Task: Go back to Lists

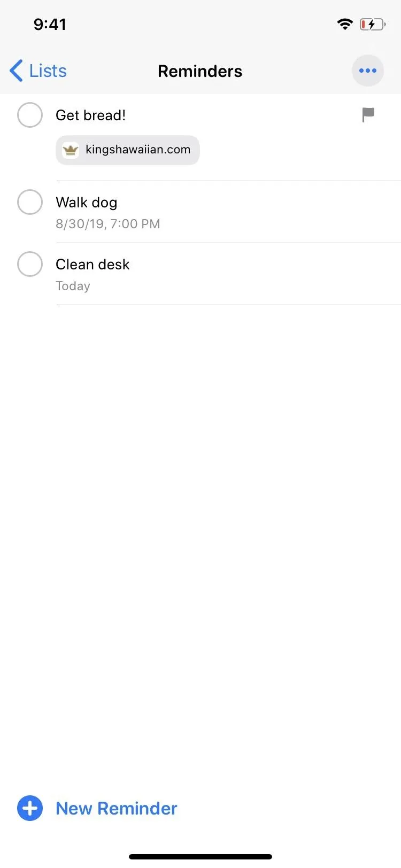Action: click(38, 71)
